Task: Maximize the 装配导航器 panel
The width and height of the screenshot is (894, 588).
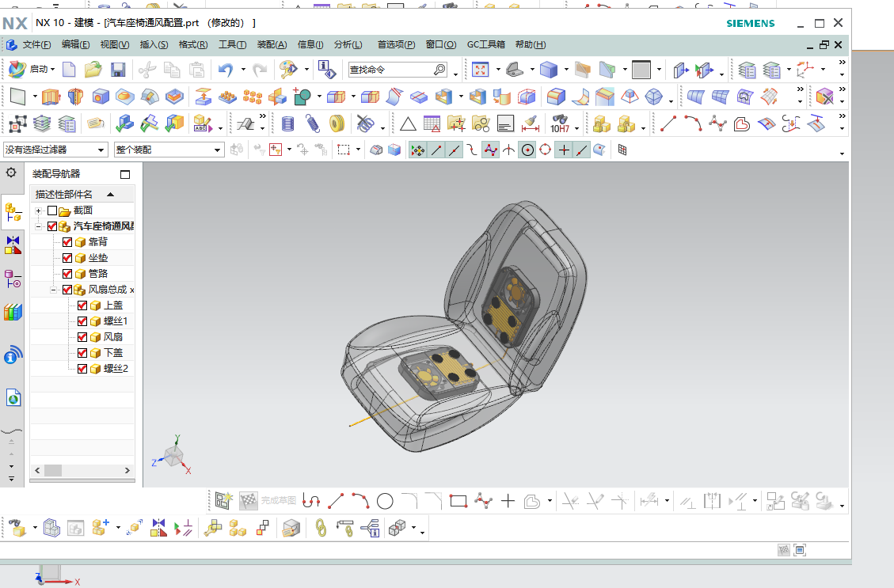Action: 125,174
